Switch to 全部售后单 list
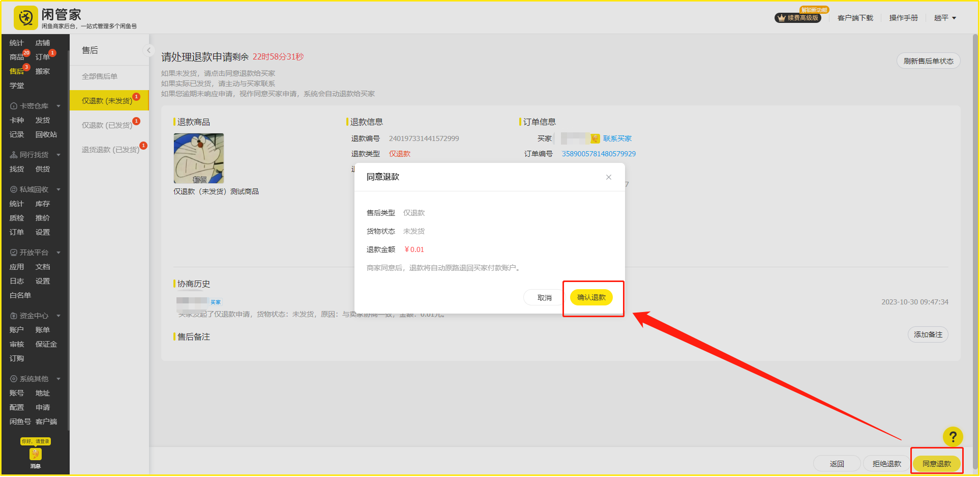980x477 pixels. [100, 76]
